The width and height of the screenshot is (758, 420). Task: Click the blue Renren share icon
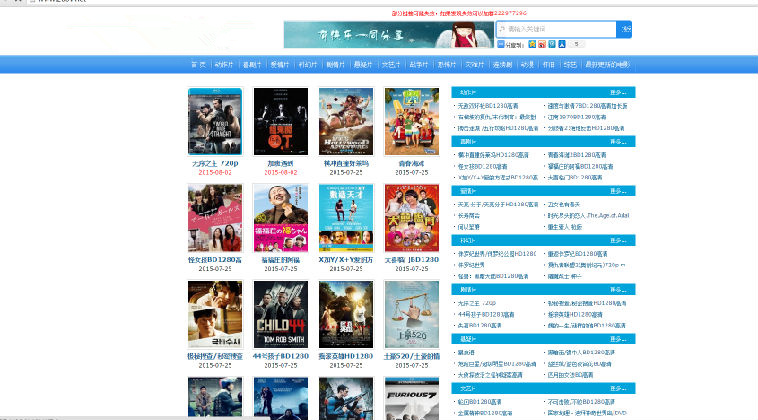[562, 44]
